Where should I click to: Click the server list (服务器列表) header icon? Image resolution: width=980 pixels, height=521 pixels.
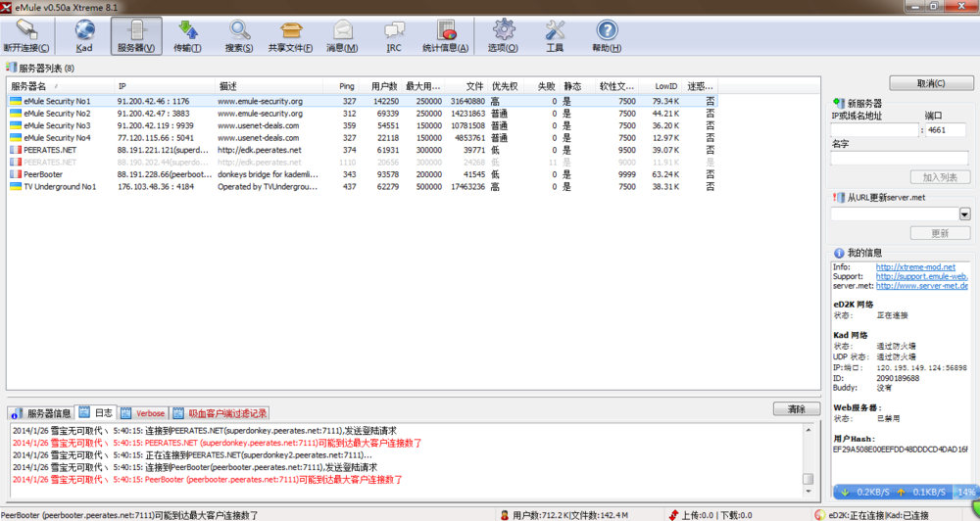11,68
